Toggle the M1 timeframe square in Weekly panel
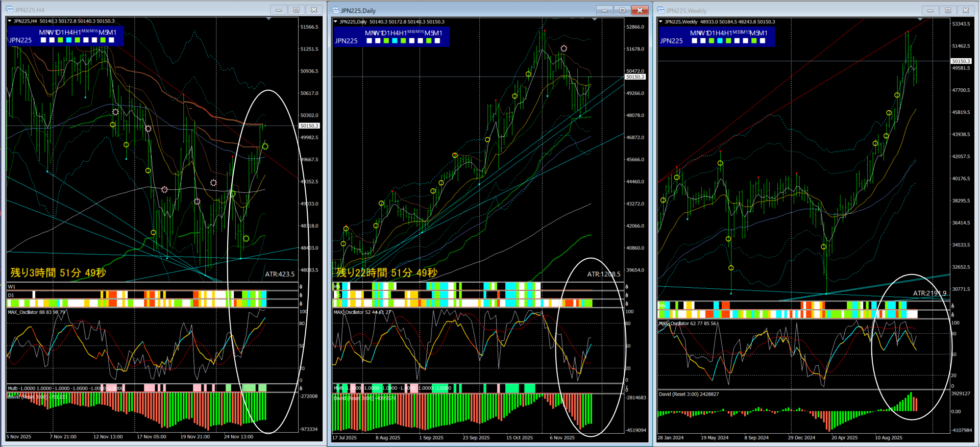 [x=763, y=41]
